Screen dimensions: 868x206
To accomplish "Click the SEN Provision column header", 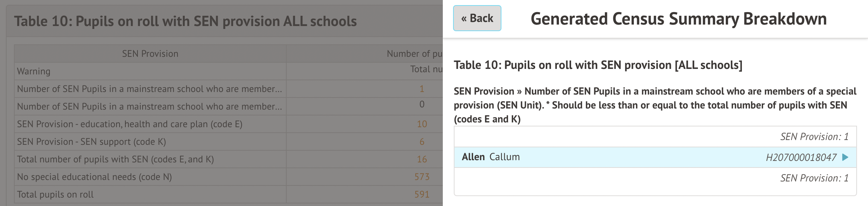I will (x=150, y=54).
